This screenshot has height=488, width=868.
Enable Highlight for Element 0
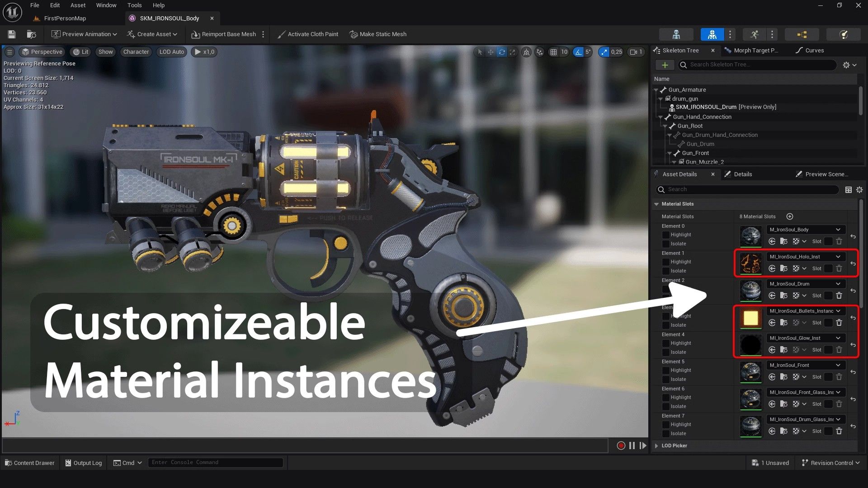coord(666,235)
